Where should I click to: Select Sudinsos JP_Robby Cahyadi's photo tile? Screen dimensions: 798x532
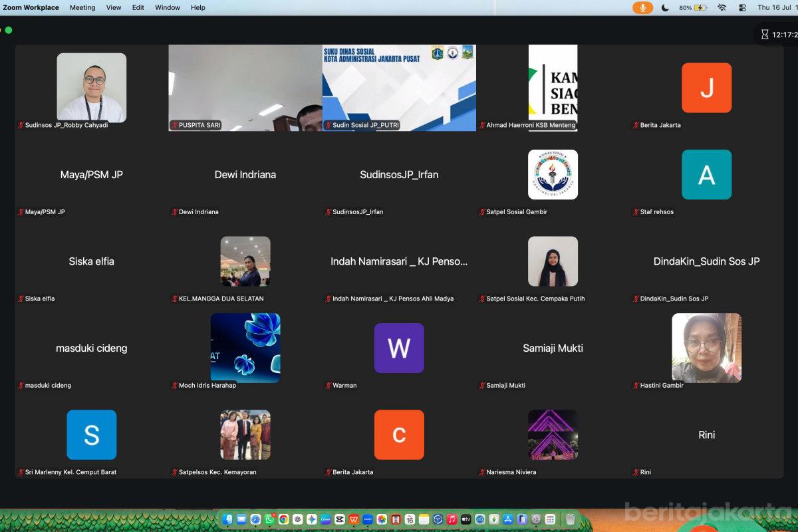click(92, 88)
